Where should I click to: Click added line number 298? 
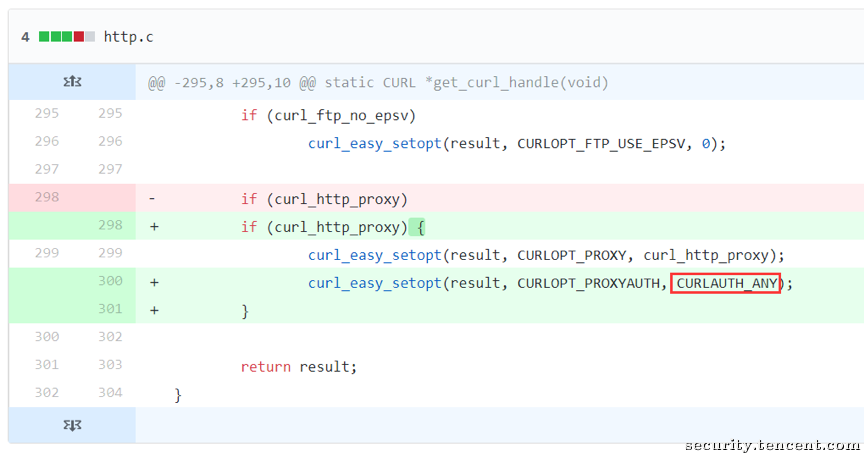[x=110, y=225]
